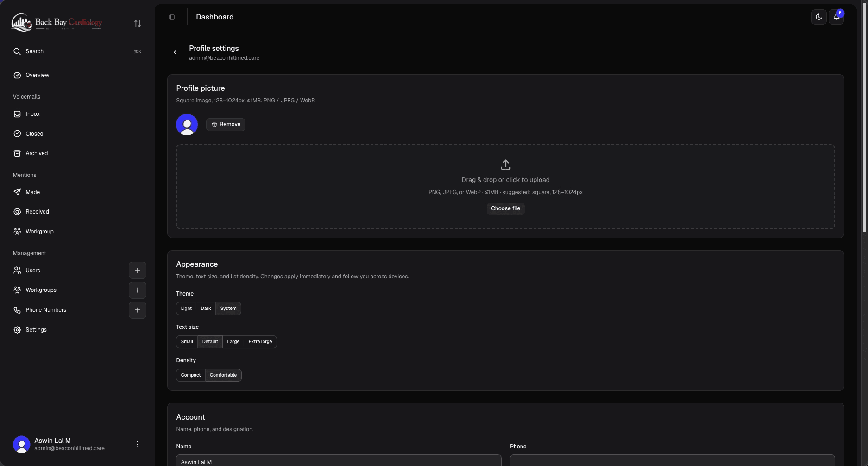The height and width of the screenshot is (466, 868).
Task: Open the notifications bell
Action: point(836,17)
